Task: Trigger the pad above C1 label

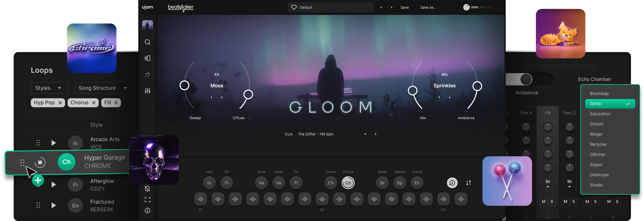Action: click(x=200, y=199)
